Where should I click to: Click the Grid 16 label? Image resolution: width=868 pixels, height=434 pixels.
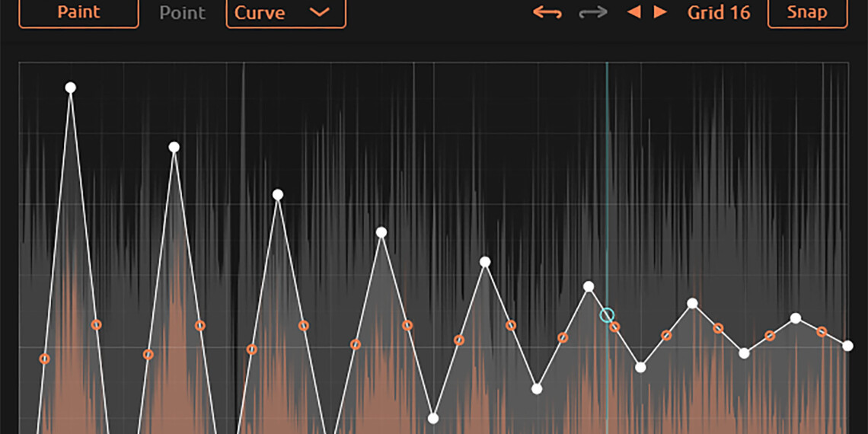coord(718,13)
